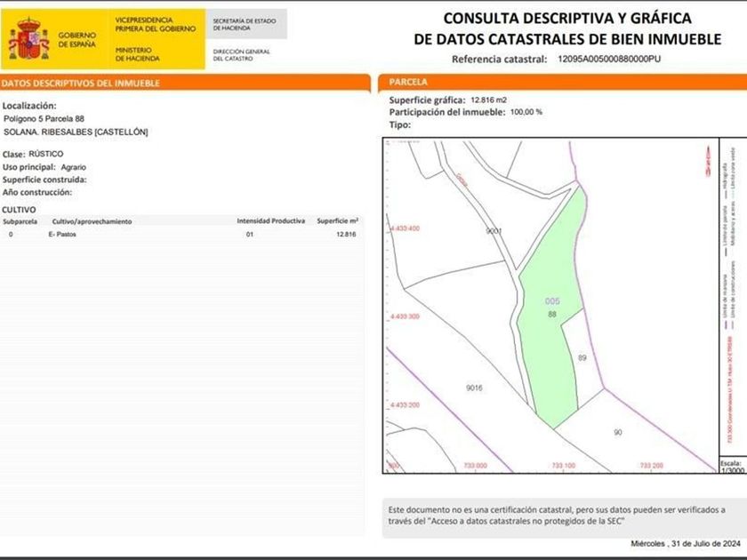Click the RÚSTICO class value
This screenshot has width=747, height=560.
tap(45, 154)
